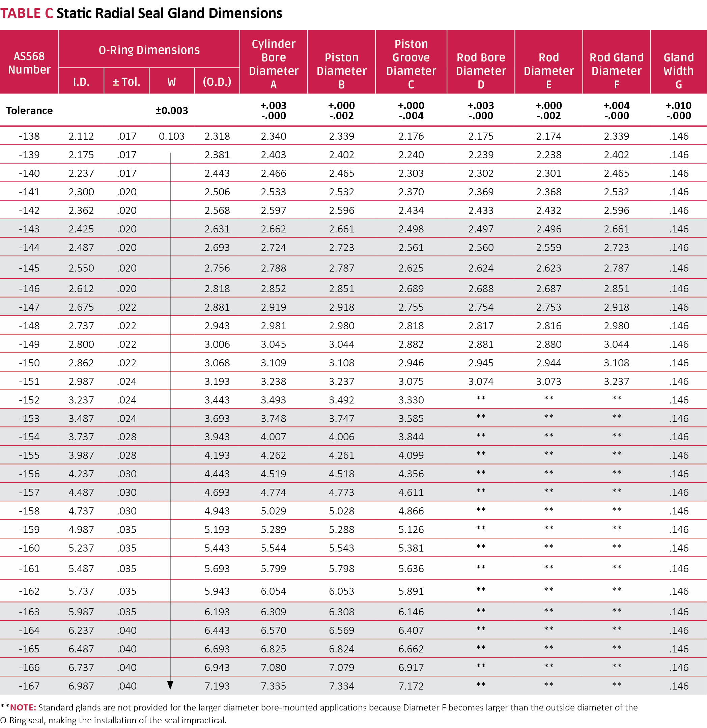Click the (O.D.) column header
Image resolution: width=707 pixels, height=728 pixels.
point(217,82)
